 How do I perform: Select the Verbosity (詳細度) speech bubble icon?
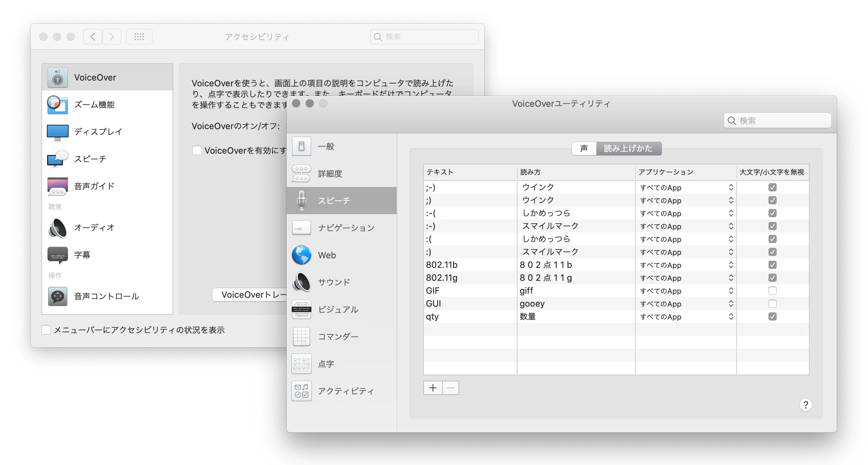[x=301, y=173]
